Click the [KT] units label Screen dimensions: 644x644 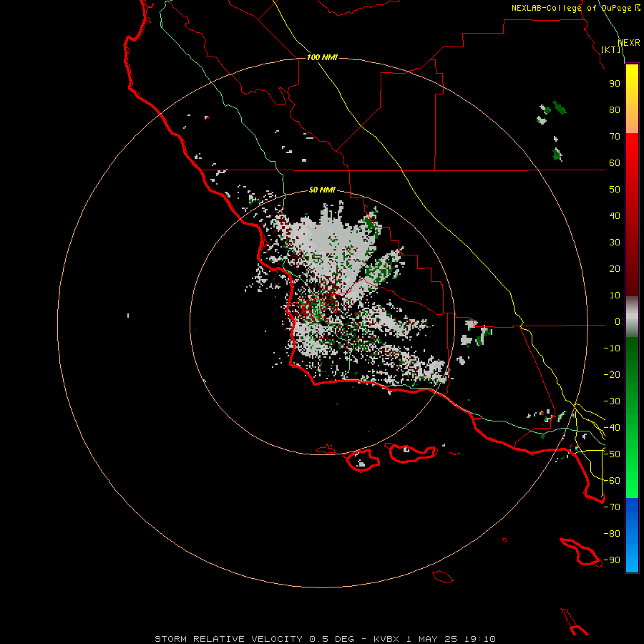611,49
